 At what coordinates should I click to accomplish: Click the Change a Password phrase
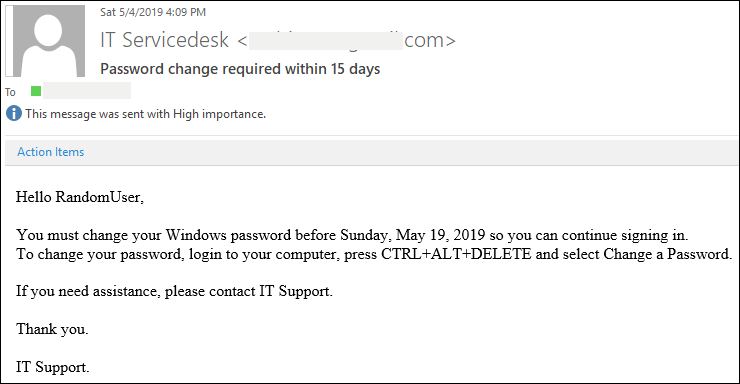click(x=667, y=254)
